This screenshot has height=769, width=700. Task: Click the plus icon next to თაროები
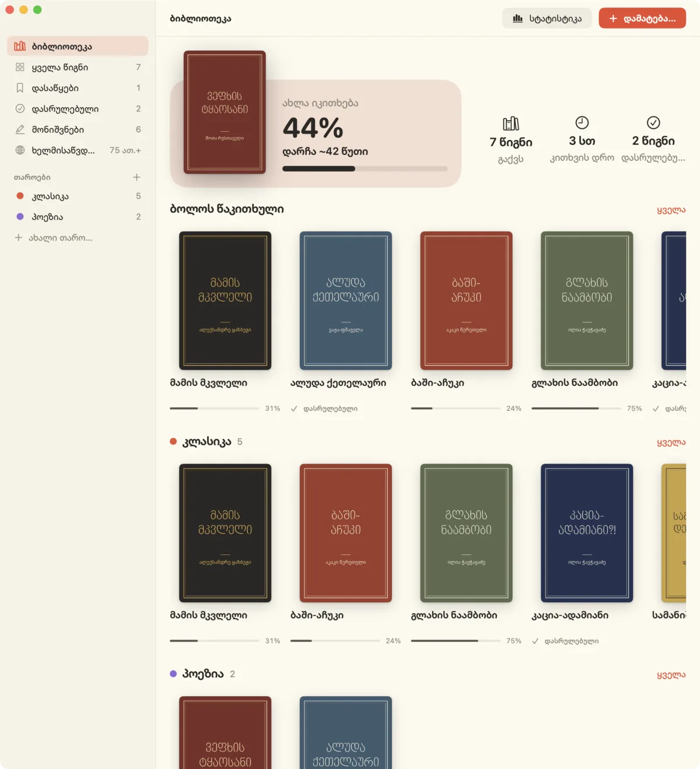[x=136, y=177]
